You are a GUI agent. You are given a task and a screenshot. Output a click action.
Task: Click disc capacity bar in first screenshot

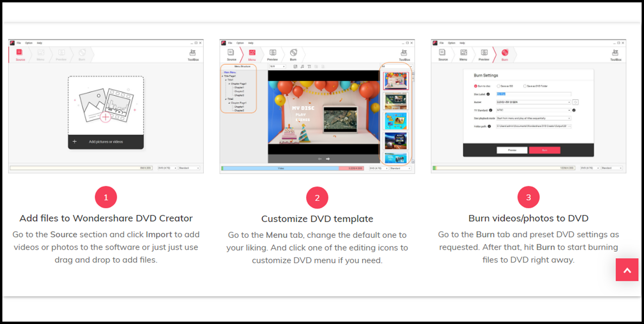pos(81,168)
